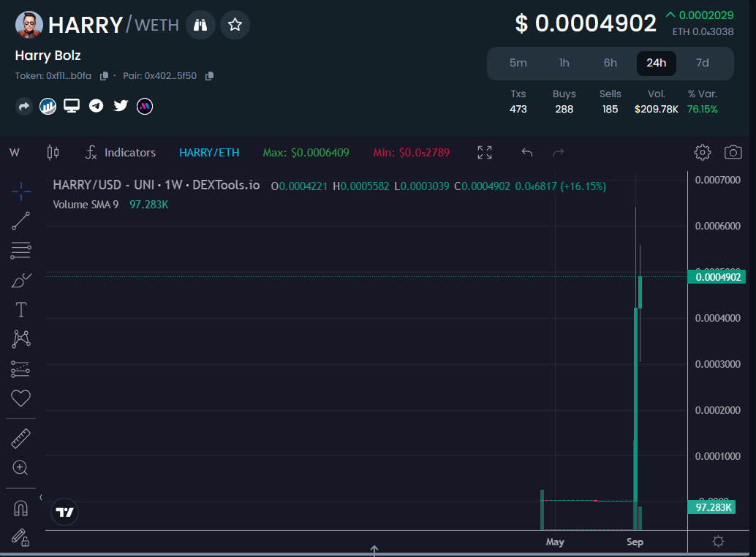Viewport: 756px width, 557px height.
Task: Toggle the favorite star for HARRY/WETH
Action: (235, 25)
